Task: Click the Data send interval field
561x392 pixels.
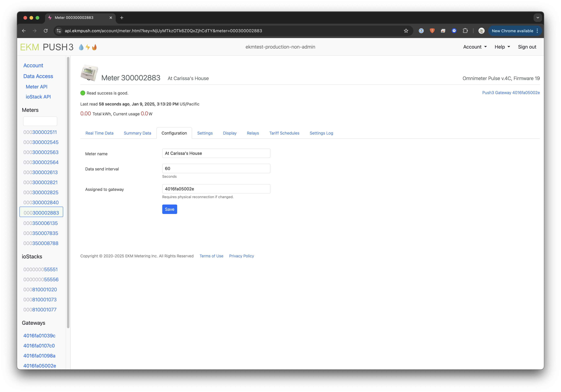Action: tap(216, 168)
